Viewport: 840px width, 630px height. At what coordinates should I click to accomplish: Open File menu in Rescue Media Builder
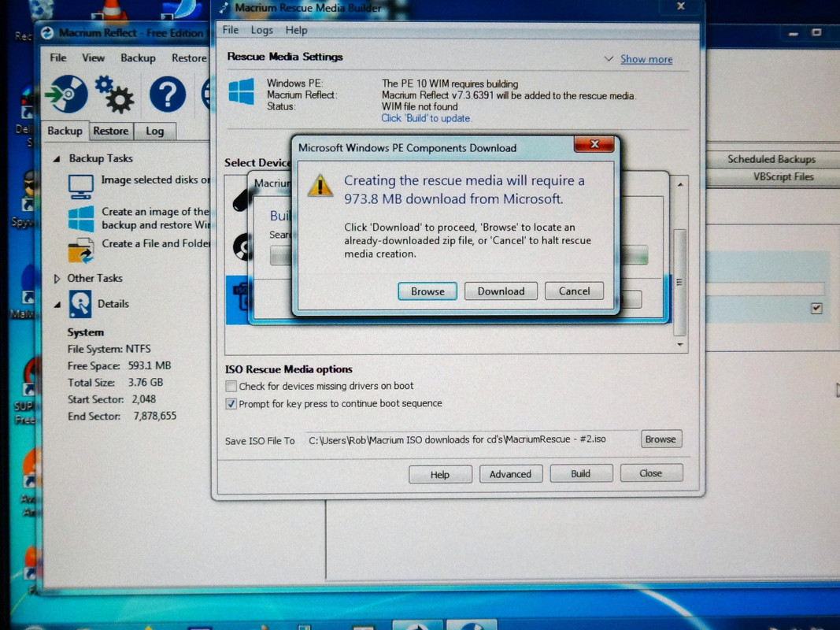click(x=231, y=30)
